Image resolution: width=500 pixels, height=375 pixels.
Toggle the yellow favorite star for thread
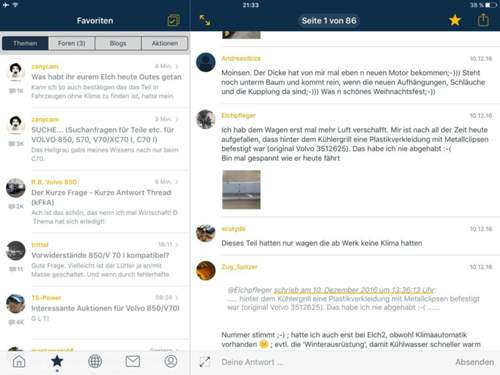pos(455,20)
